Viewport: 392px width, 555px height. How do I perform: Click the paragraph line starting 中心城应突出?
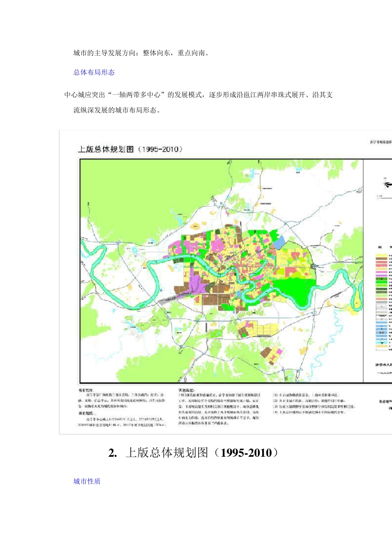click(198, 95)
